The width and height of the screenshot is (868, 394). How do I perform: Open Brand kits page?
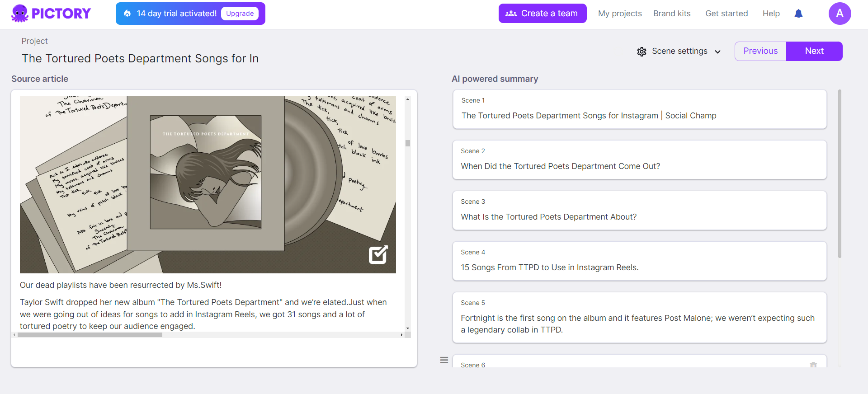(671, 14)
